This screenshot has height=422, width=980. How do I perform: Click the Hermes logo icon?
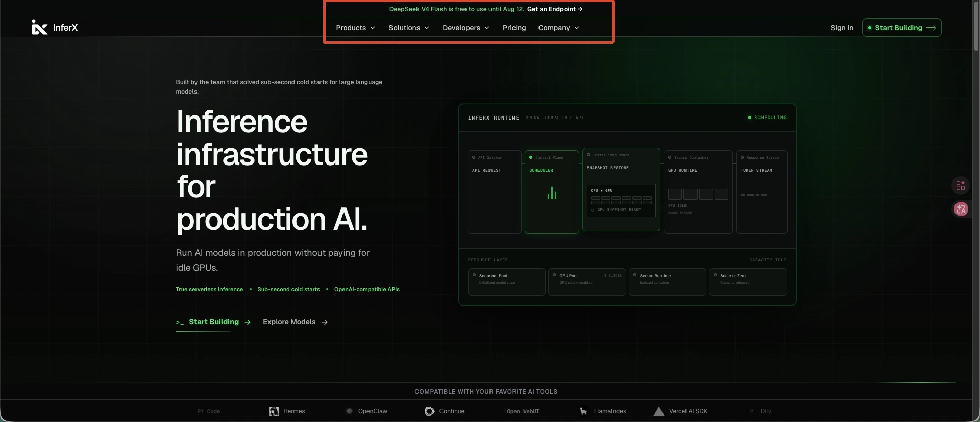click(x=274, y=411)
